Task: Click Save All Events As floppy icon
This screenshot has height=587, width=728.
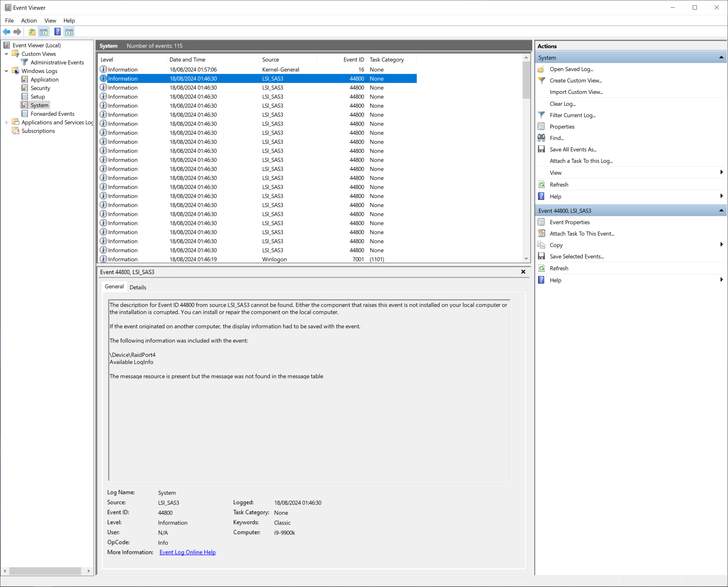Action: 541,149
